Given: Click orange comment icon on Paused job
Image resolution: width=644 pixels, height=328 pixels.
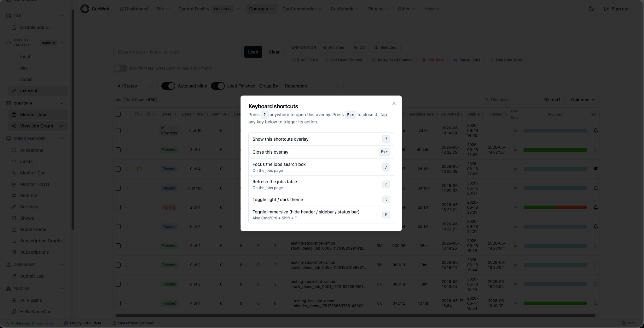Looking at the screenshot, I should pyautogui.click(x=139, y=169).
